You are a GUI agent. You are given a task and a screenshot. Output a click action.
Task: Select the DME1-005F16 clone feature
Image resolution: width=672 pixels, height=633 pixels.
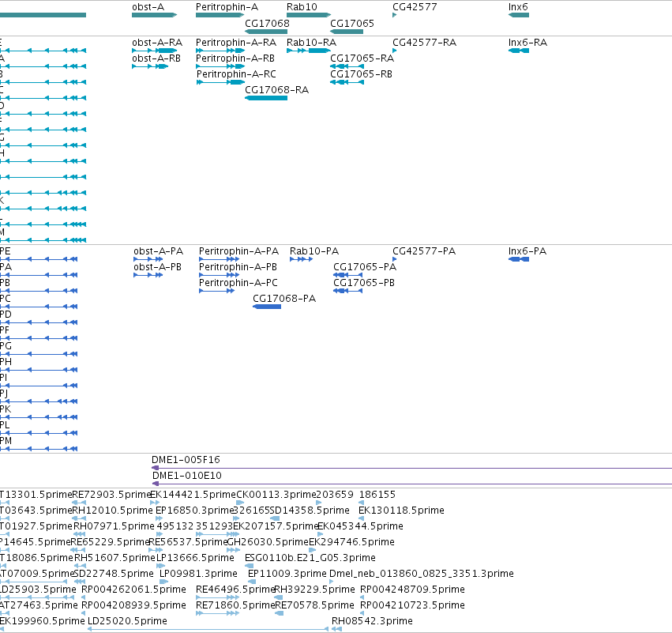click(412, 468)
